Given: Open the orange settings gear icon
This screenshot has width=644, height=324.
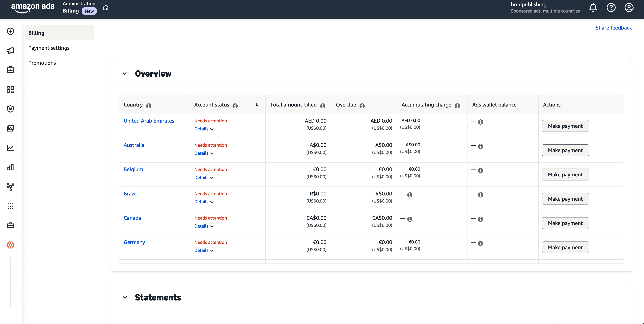Looking at the screenshot, I should 10,245.
